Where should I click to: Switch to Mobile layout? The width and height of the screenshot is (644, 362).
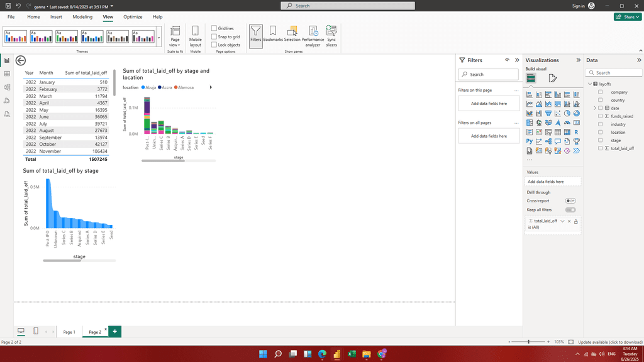(195, 36)
